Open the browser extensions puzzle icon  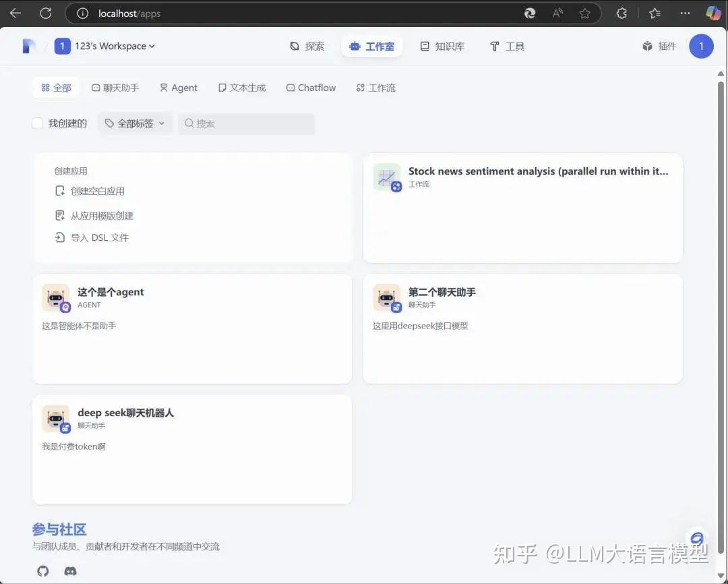tap(621, 13)
